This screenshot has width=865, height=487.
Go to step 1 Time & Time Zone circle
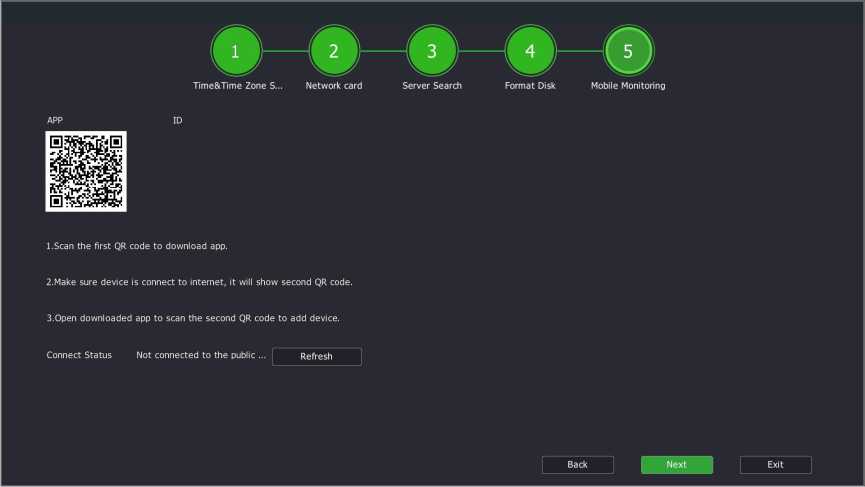[x=236, y=51]
